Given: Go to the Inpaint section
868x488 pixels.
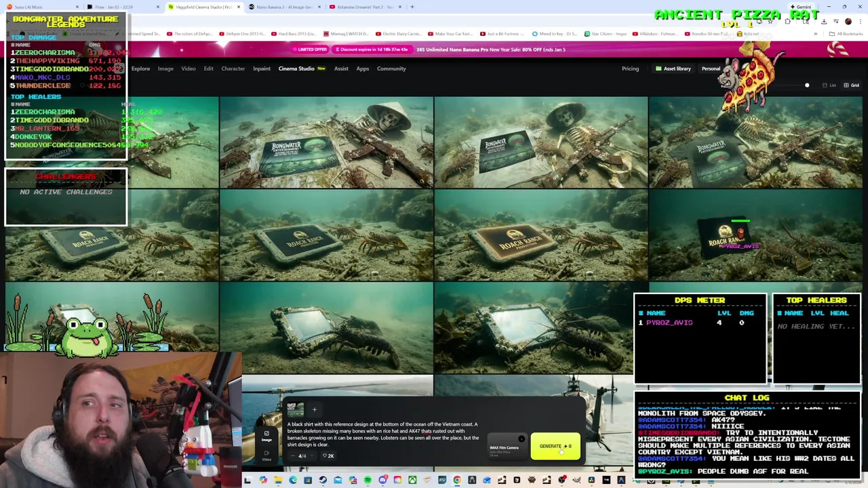Looking at the screenshot, I should [262, 68].
